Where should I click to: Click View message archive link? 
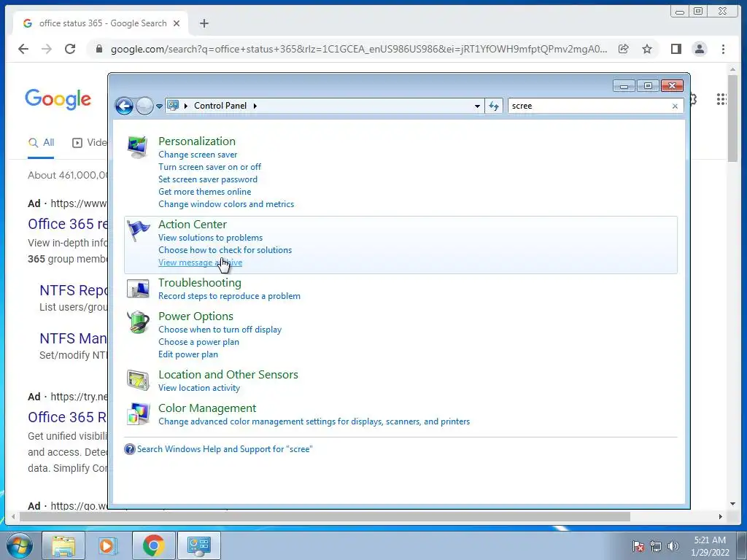200,262
